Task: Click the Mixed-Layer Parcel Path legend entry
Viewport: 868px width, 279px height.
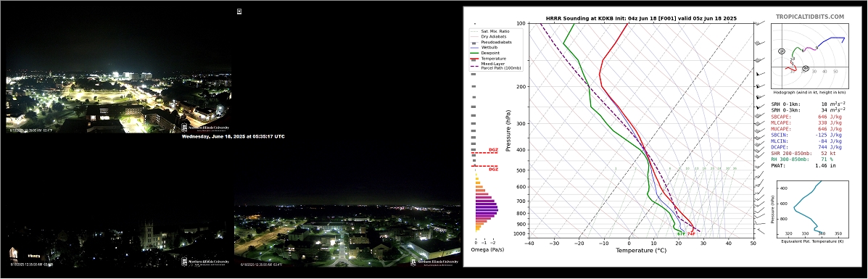Action: 495,65
